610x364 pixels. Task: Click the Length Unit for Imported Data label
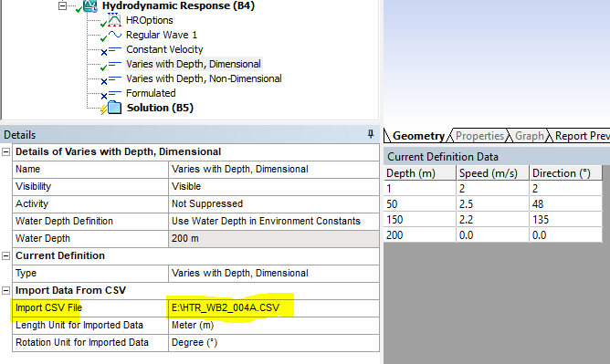(79, 325)
